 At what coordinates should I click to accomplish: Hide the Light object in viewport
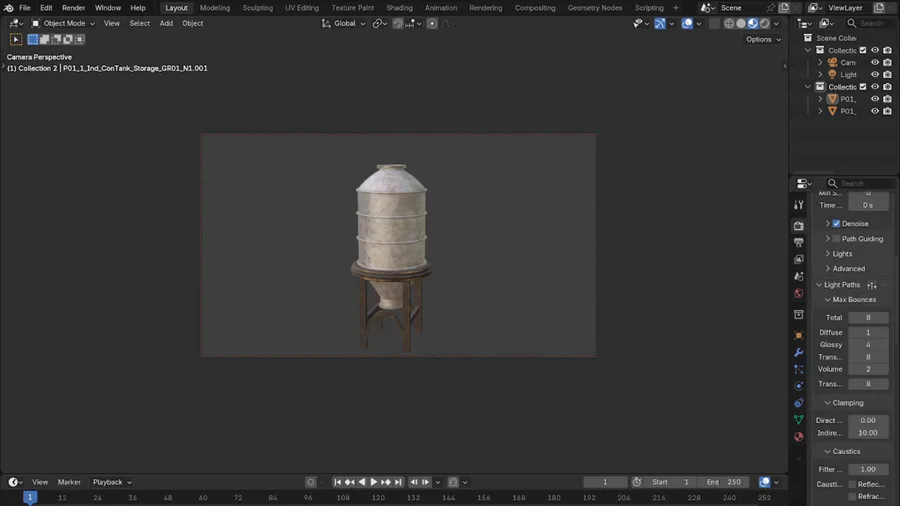tap(875, 75)
